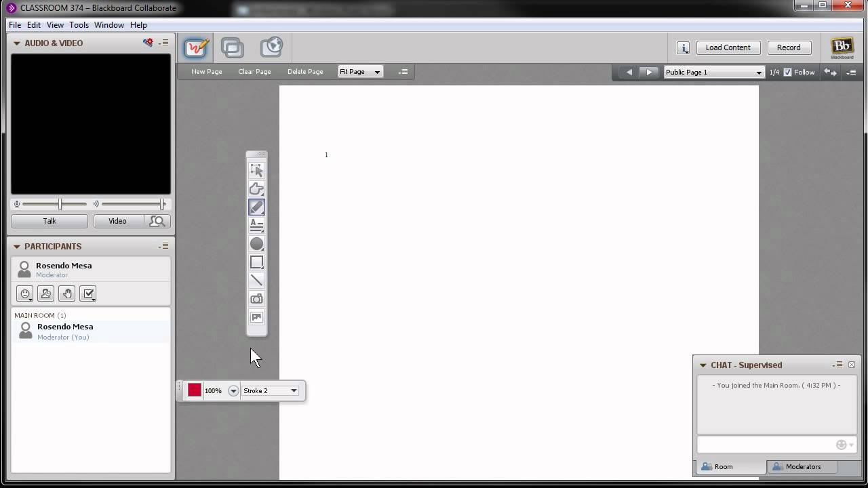This screenshot has height=488, width=868.
Task: Open whiteboard action bar options menu
Action: pos(403,72)
